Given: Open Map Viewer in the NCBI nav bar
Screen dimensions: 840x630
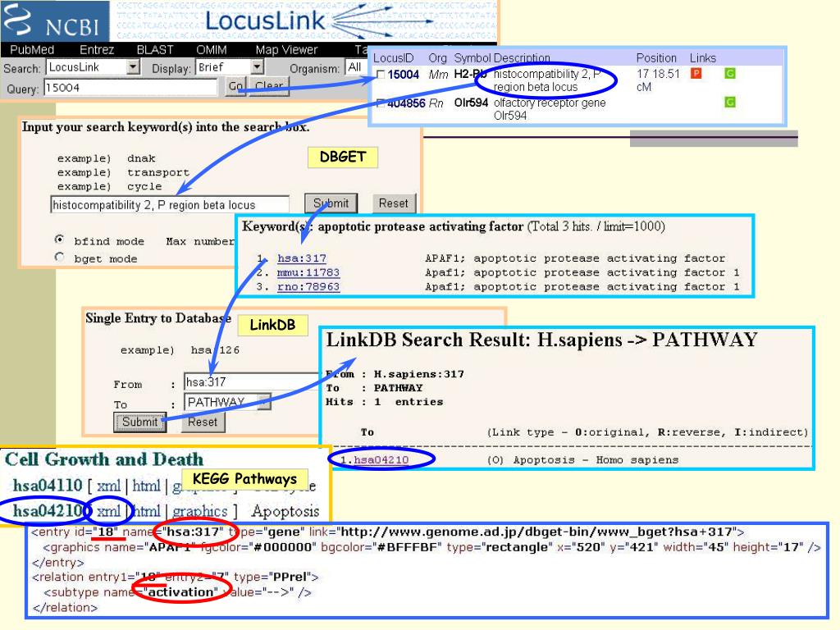Looking at the screenshot, I should point(286,50).
